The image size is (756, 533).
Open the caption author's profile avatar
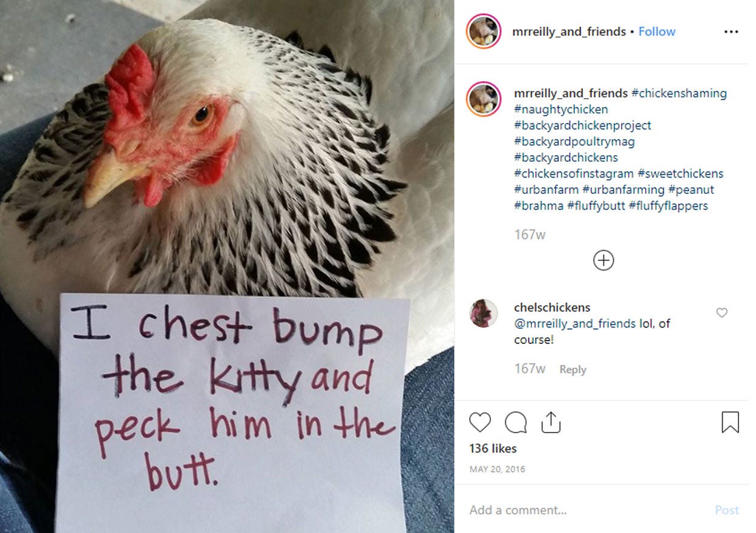(x=484, y=99)
